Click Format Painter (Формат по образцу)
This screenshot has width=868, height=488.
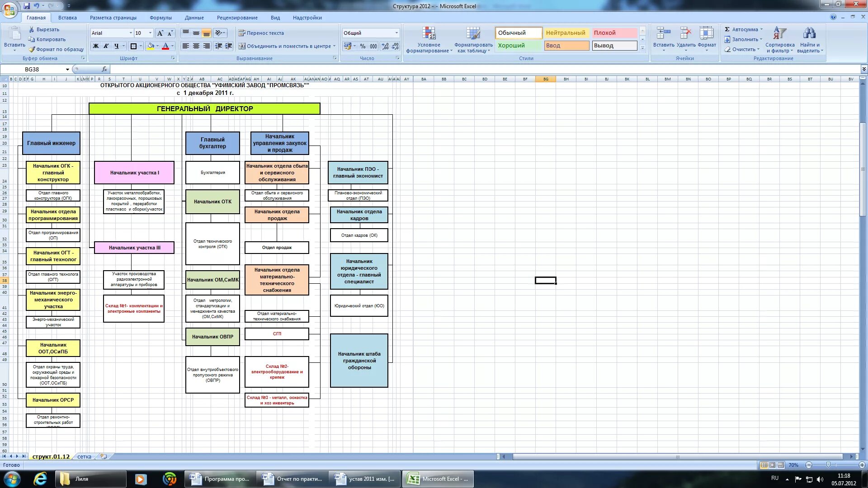point(57,49)
